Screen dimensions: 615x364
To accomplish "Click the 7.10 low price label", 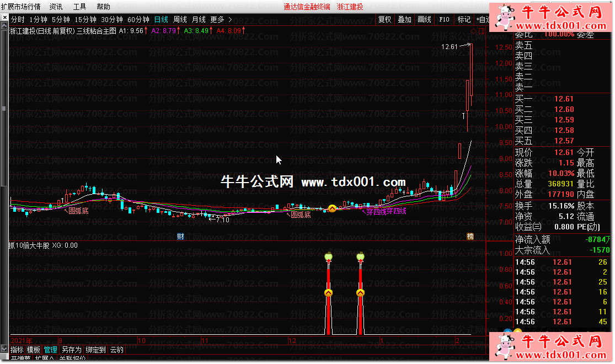I will tap(223, 220).
